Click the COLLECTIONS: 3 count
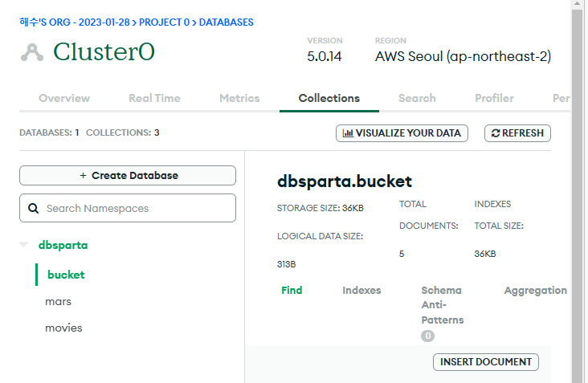Viewport: 588px width, 383px height. coord(123,132)
